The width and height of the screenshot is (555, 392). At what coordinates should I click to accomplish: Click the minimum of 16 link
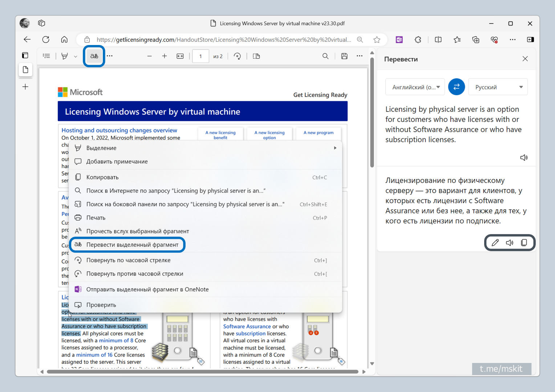[94, 355]
